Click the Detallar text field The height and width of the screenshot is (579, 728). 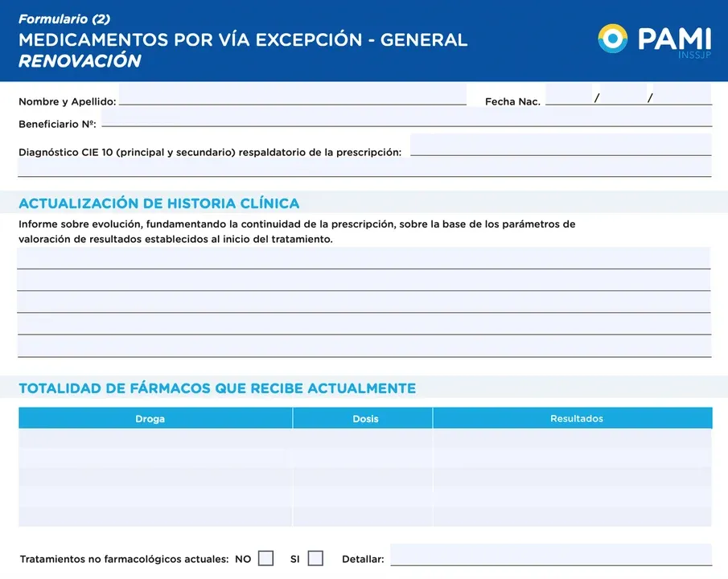pos(550,556)
